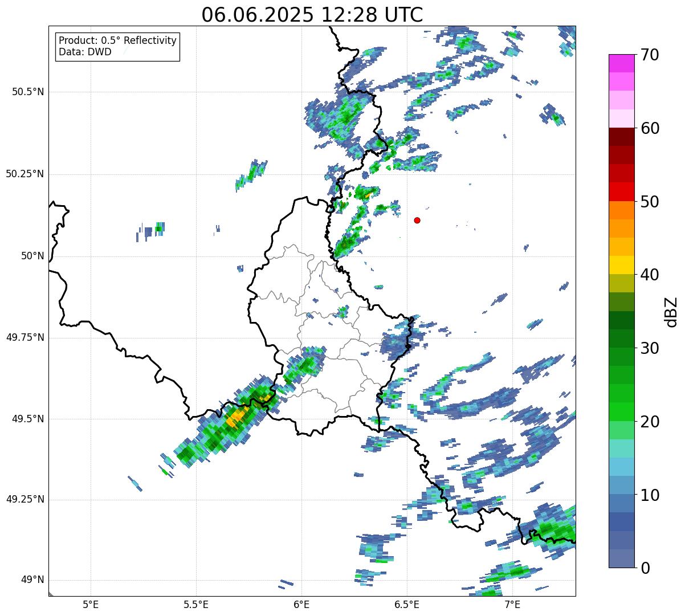Click the 7°E longitude label
Image resolution: width=685 pixels, height=616 pixels.
(x=512, y=604)
